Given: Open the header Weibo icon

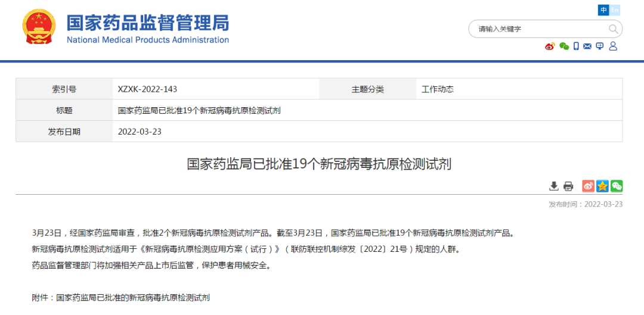Looking at the screenshot, I should (x=550, y=46).
